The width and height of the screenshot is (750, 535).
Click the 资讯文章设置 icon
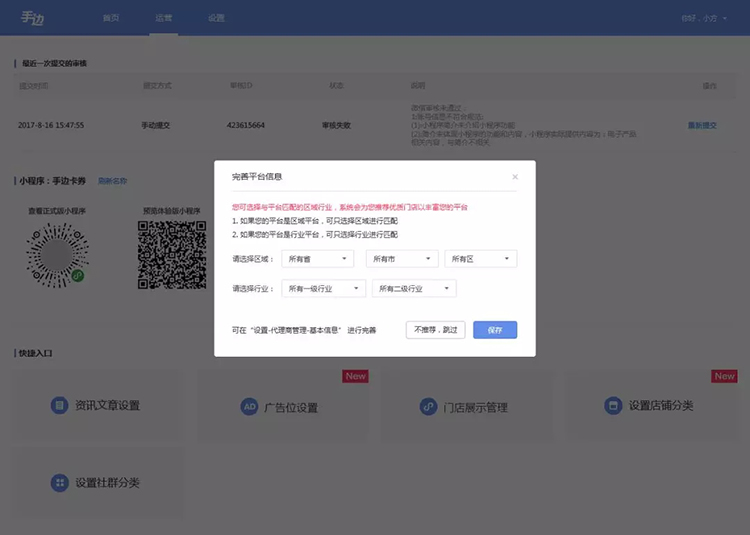click(x=59, y=405)
